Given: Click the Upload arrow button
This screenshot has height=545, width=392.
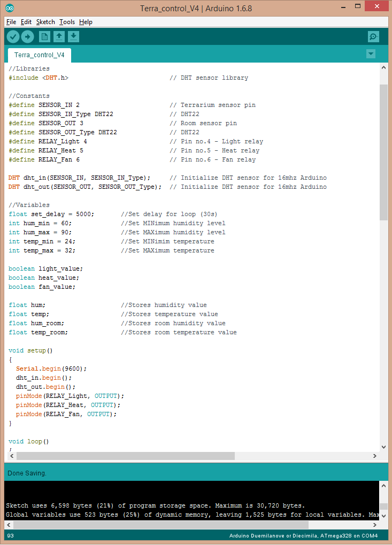Looking at the screenshot, I should pos(27,36).
